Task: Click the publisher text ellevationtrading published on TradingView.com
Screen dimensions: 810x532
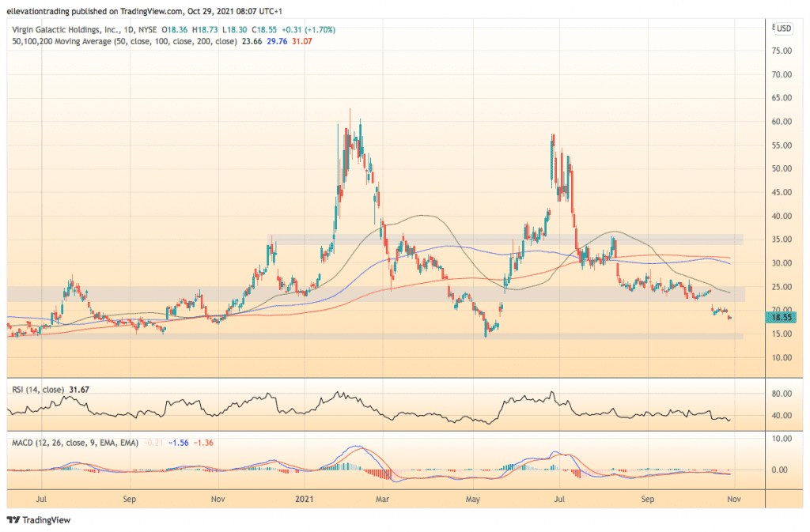Action: click(x=95, y=11)
